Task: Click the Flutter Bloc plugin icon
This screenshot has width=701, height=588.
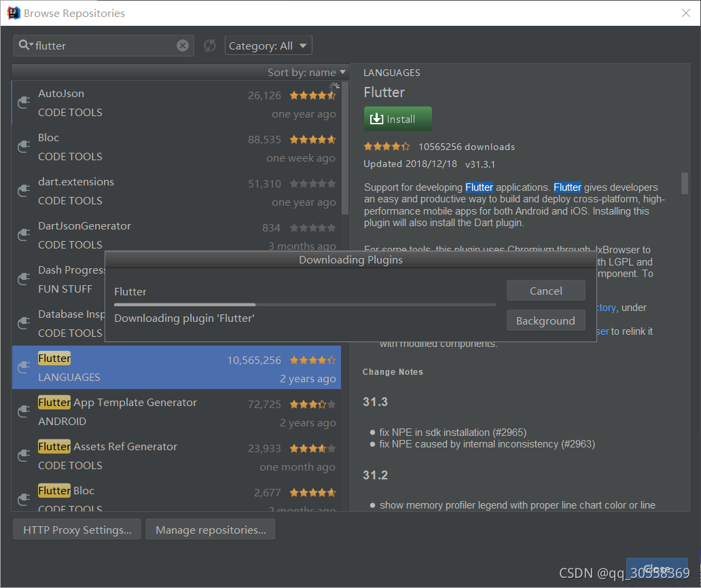Action: click(x=23, y=500)
